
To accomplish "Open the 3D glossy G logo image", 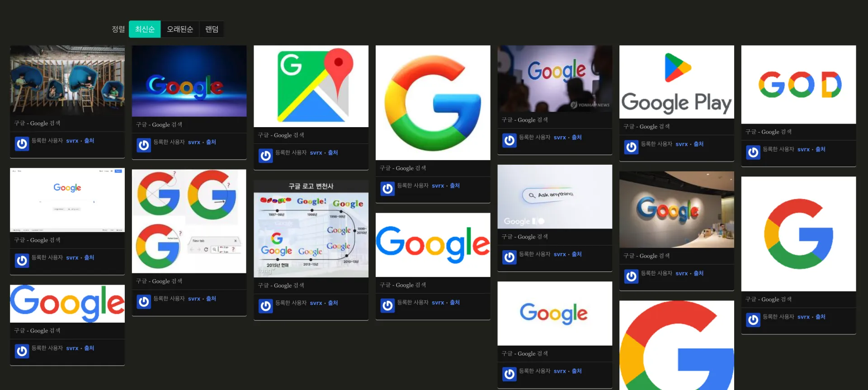I will (x=433, y=103).
